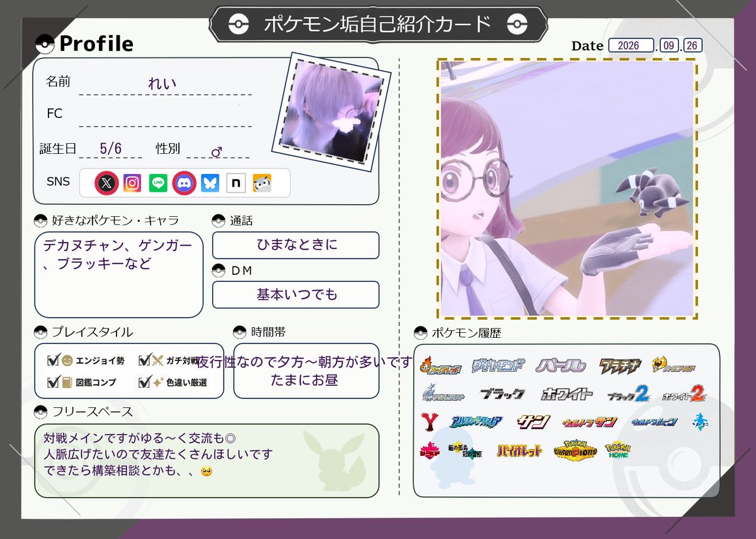Click the プレイスタイル heading
This screenshot has height=539, width=756.
pos(92,332)
